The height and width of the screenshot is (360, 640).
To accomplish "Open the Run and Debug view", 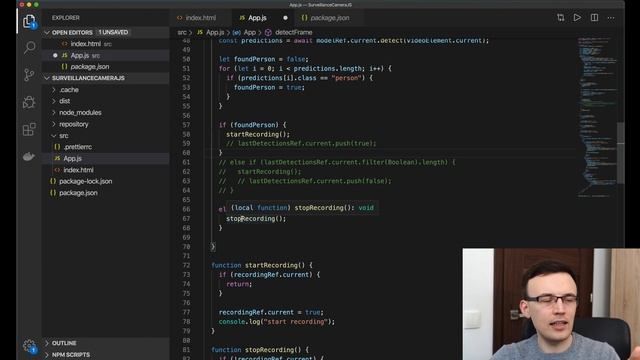I will point(29,102).
